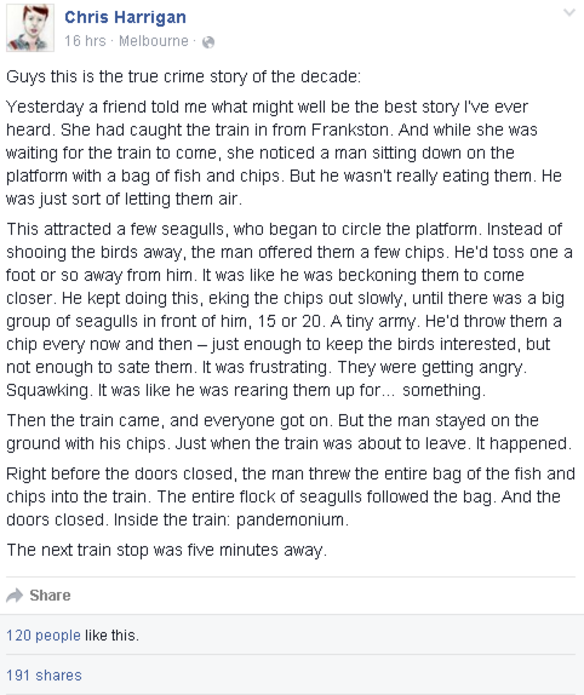Click the paragraph starting 'Yesterday a friend'
This screenshot has height=695, width=584.
(x=284, y=153)
